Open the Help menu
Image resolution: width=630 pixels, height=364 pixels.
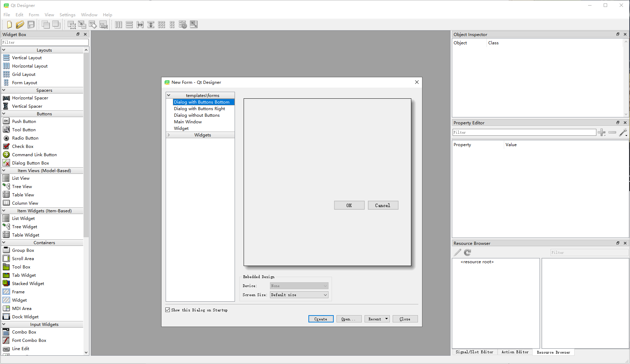coord(107,15)
